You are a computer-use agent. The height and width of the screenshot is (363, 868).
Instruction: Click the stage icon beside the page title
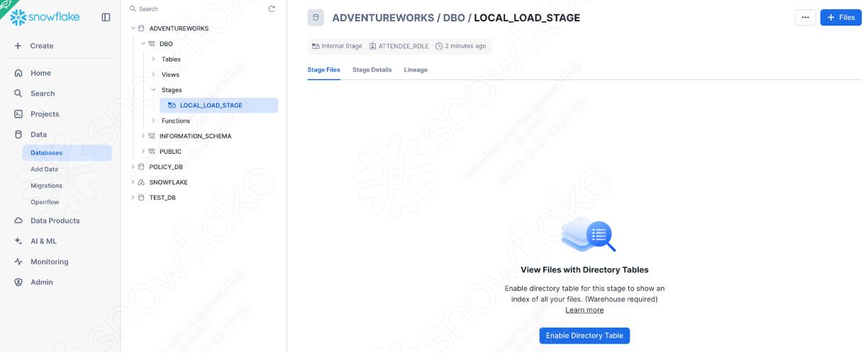point(316,18)
